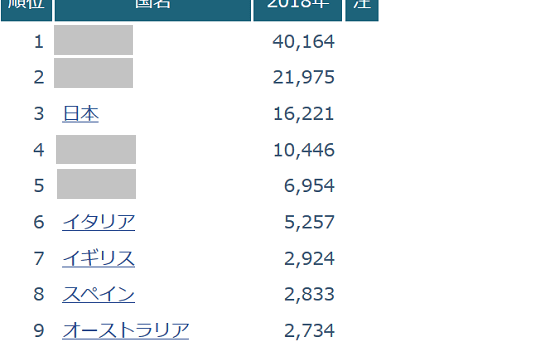Select the value 6,954 cell
Viewport: 549px width, 360px height.
[309, 186]
